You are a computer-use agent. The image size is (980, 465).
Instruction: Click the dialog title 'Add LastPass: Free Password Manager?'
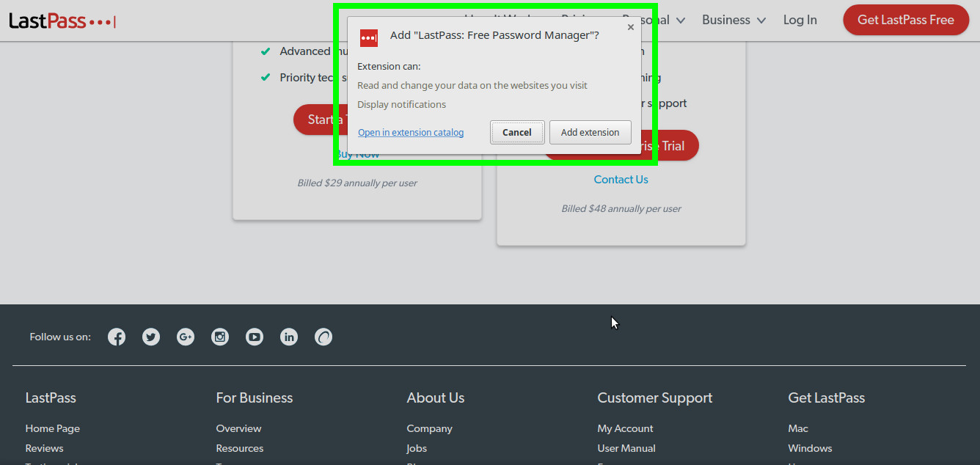pos(494,35)
